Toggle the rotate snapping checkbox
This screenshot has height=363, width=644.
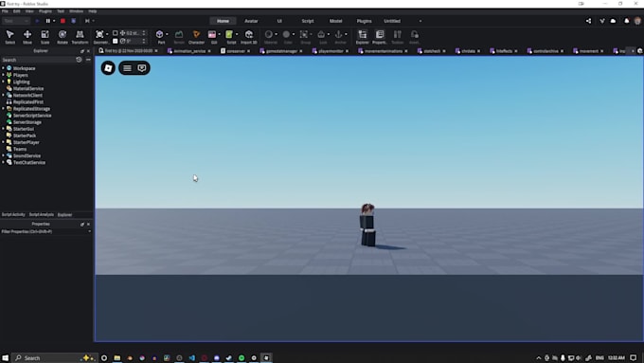pos(115,41)
